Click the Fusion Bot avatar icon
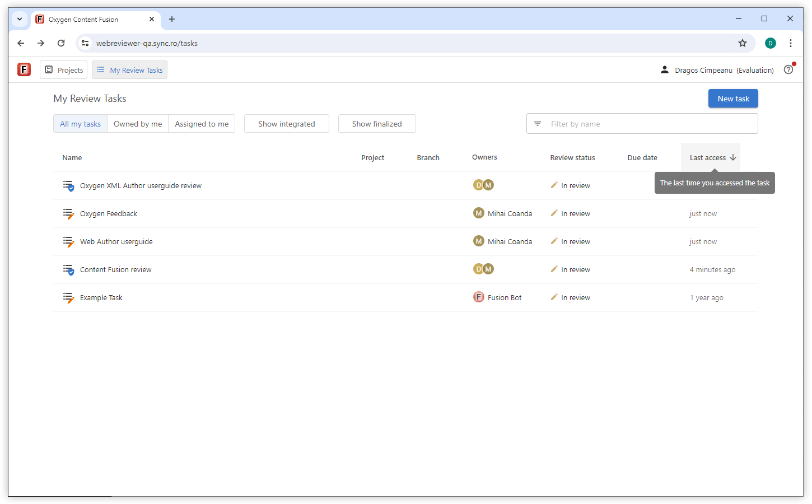Viewport: 812px width, 504px height. point(479,297)
